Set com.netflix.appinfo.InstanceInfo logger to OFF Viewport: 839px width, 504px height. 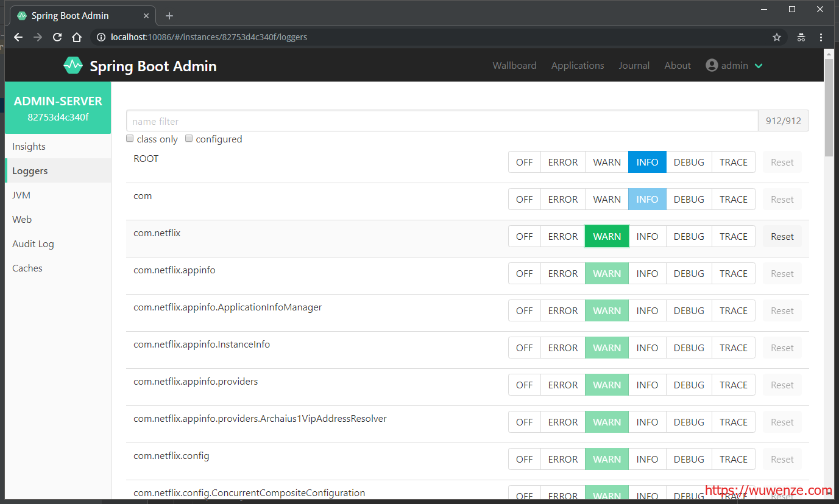525,348
